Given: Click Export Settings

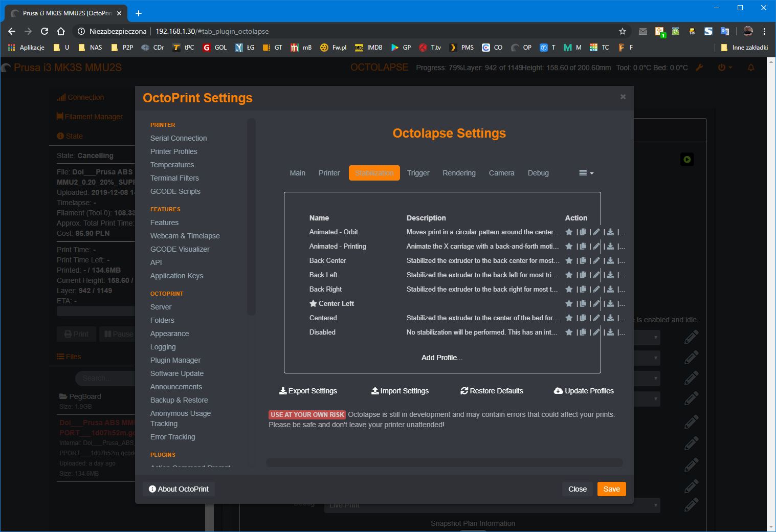Looking at the screenshot, I should (308, 391).
